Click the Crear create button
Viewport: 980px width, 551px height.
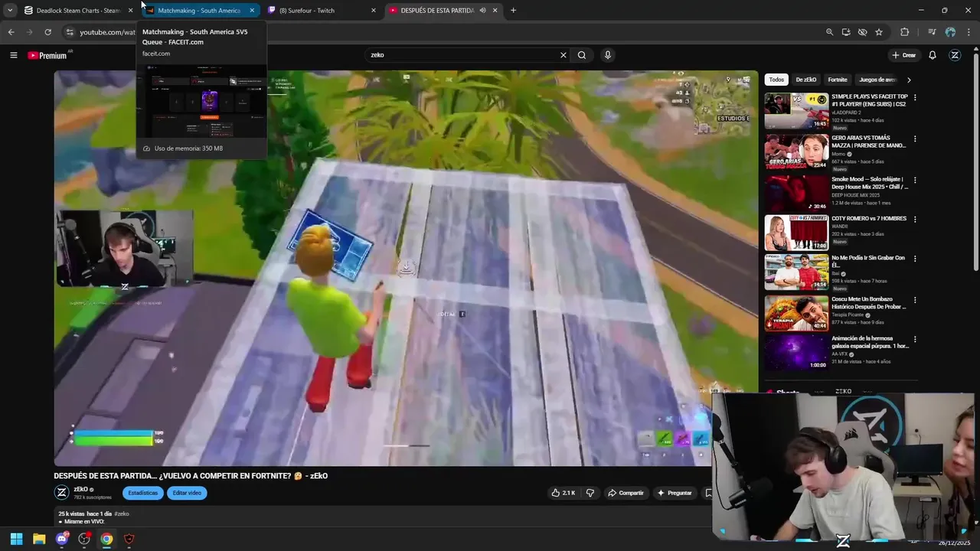[903, 55]
